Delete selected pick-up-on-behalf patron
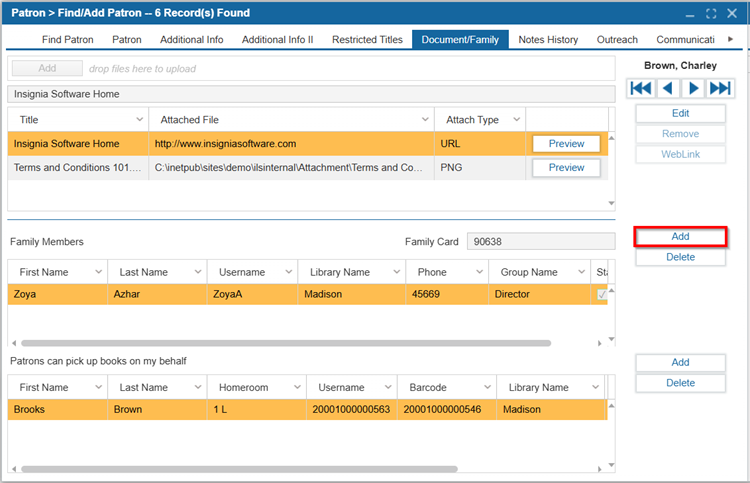 point(680,383)
